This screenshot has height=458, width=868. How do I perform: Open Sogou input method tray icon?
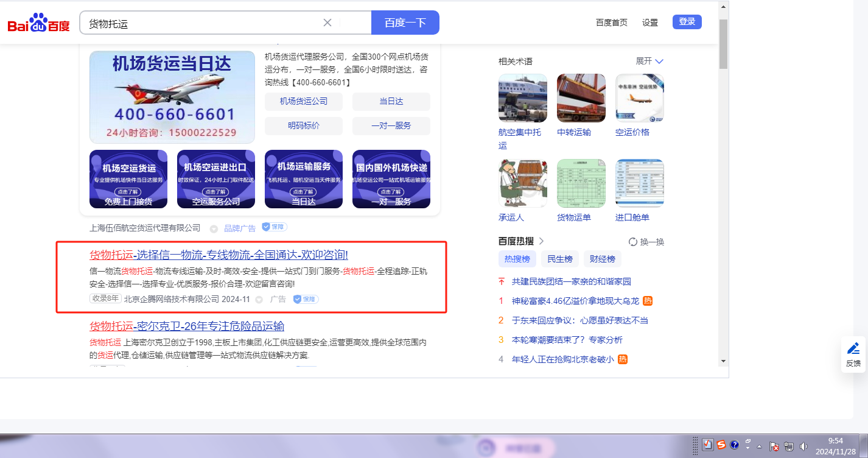coord(721,445)
